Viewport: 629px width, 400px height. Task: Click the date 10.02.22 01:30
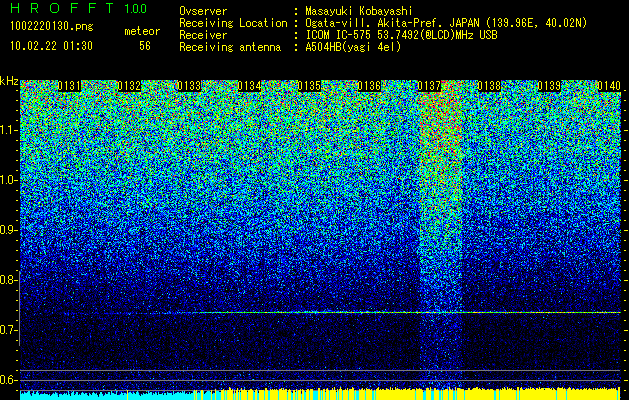point(51,46)
